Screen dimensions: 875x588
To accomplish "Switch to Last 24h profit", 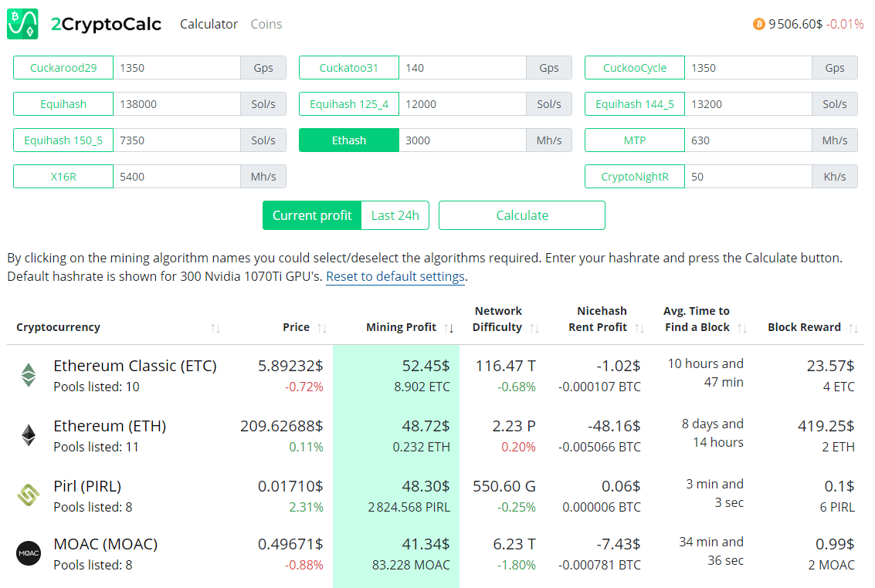I will (395, 215).
